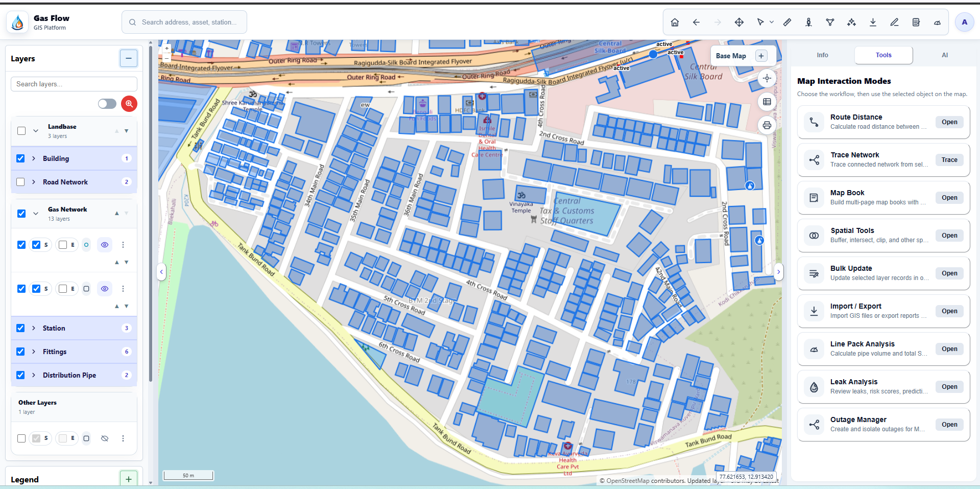Open options menu for square-symbol gas layer
The width and height of the screenshot is (980, 489).
(123, 289)
